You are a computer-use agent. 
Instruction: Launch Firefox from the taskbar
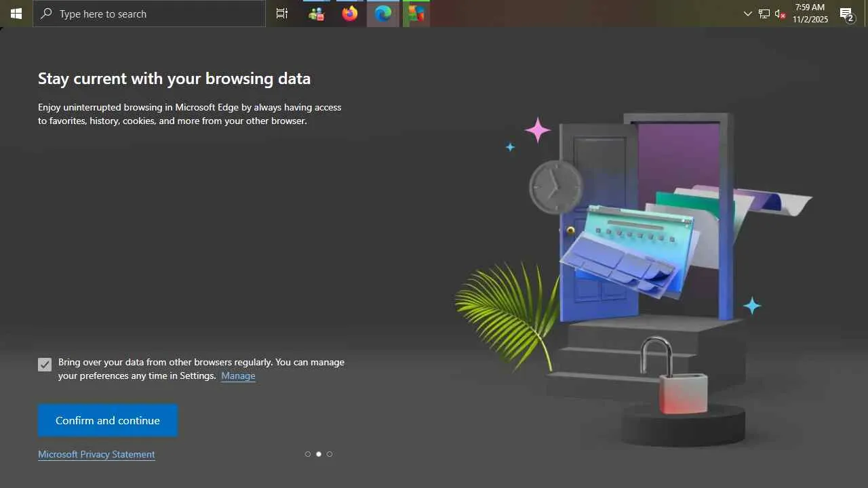coord(350,14)
